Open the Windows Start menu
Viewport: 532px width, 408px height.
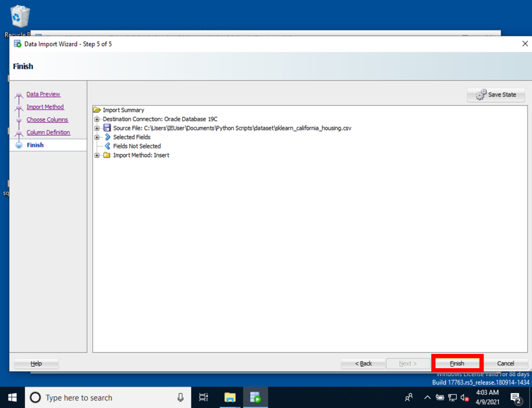[12, 397]
